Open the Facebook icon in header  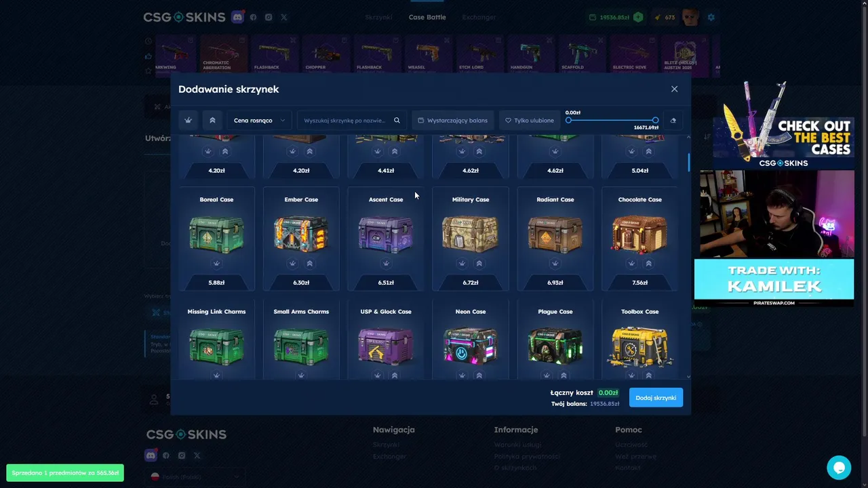[x=253, y=17]
